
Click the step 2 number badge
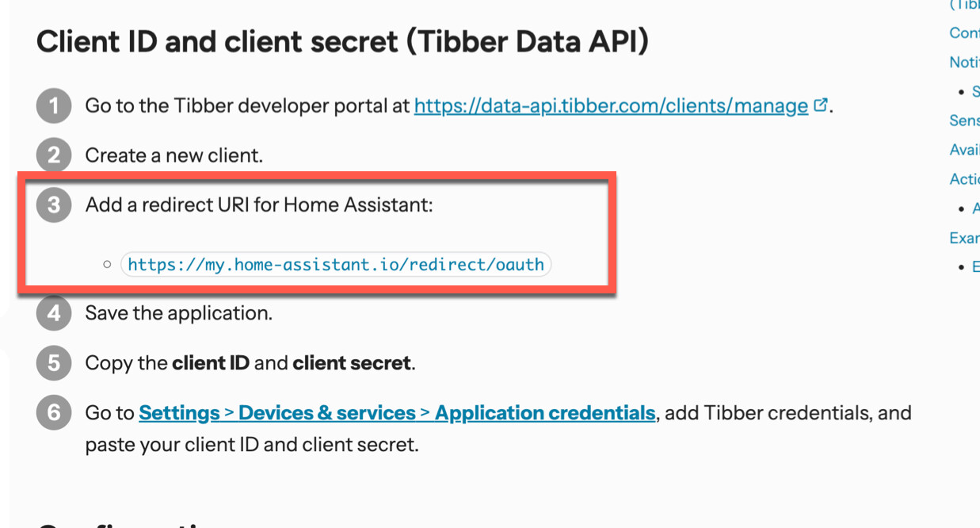pyautogui.click(x=54, y=155)
